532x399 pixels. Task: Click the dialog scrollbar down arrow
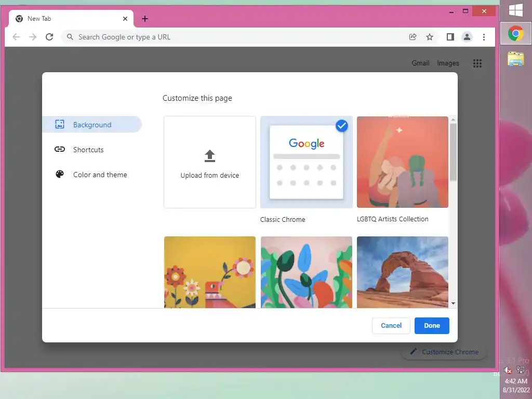pos(453,303)
